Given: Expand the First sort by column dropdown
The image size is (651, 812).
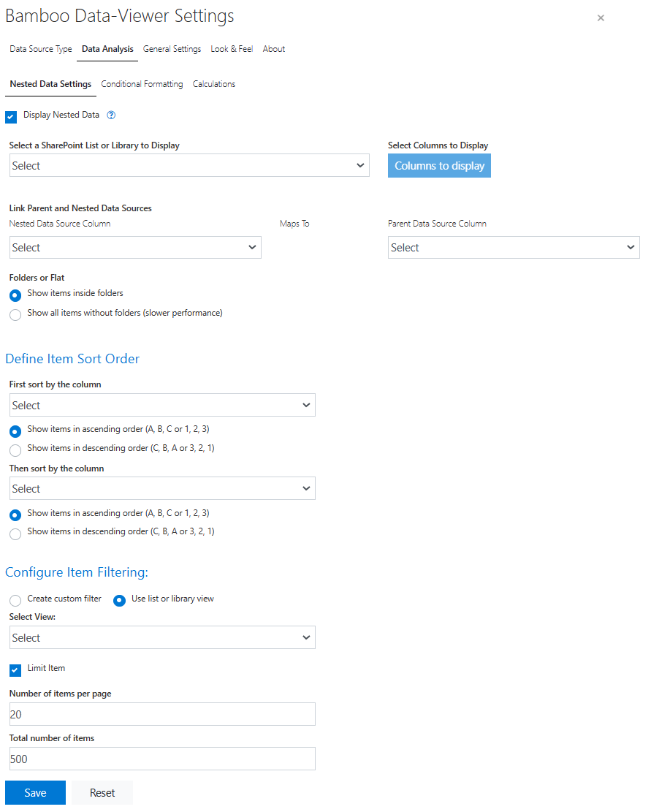Looking at the screenshot, I should (162, 406).
